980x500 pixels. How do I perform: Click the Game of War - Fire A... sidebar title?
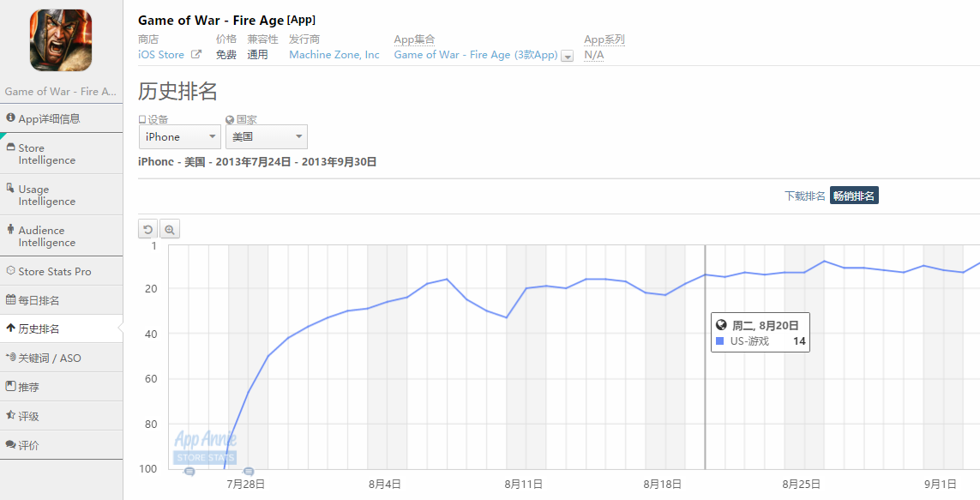coord(61,91)
